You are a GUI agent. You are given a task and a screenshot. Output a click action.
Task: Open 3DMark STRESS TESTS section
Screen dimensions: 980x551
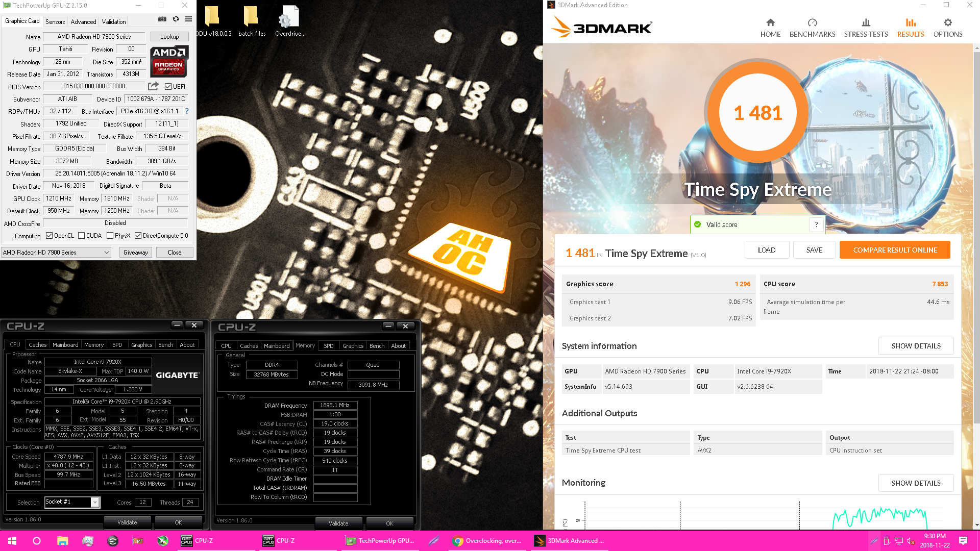pyautogui.click(x=866, y=28)
